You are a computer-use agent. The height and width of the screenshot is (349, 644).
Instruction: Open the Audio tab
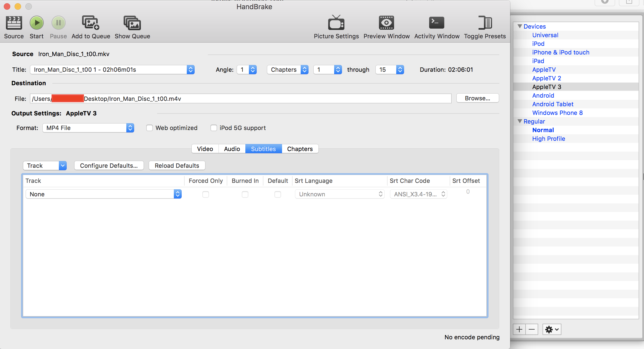click(x=232, y=149)
